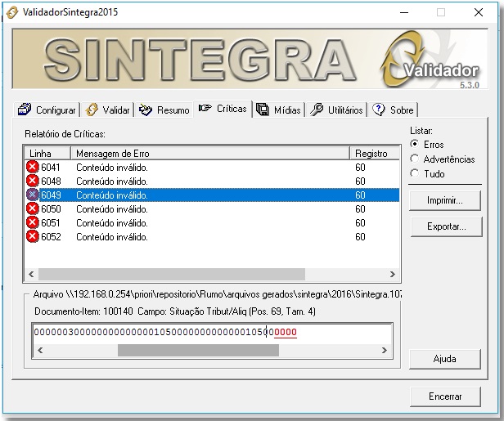Click the Documento-Item 100140 field description
Screen dimensions: 504x421
[x=175, y=311]
